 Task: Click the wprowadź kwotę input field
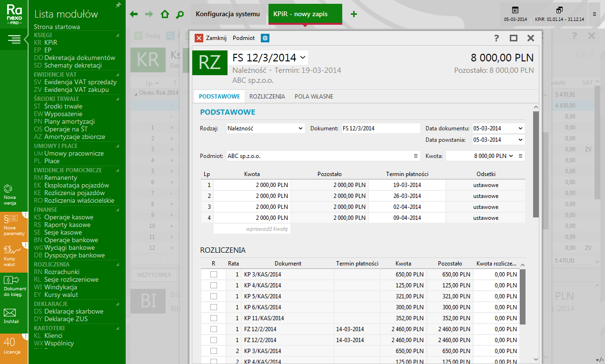click(x=251, y=229)
